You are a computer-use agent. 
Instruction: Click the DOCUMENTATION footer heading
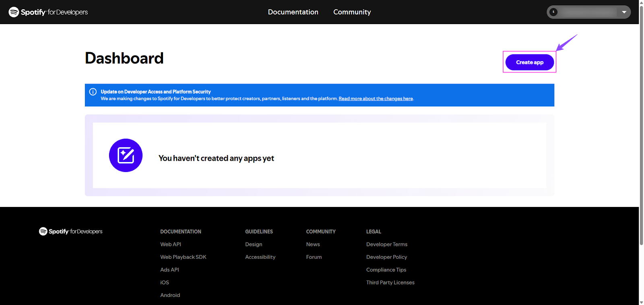coord(181,231)
